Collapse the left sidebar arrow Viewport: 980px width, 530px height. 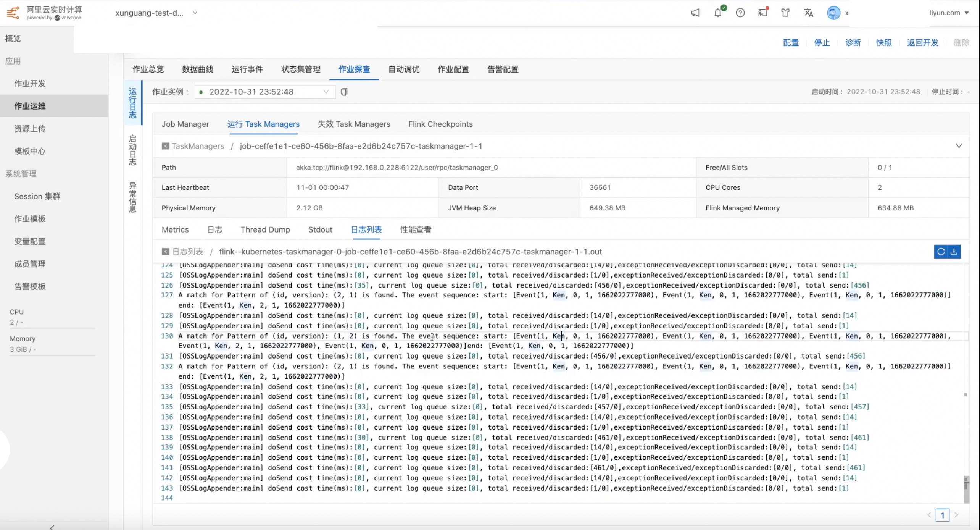[52, 527]
